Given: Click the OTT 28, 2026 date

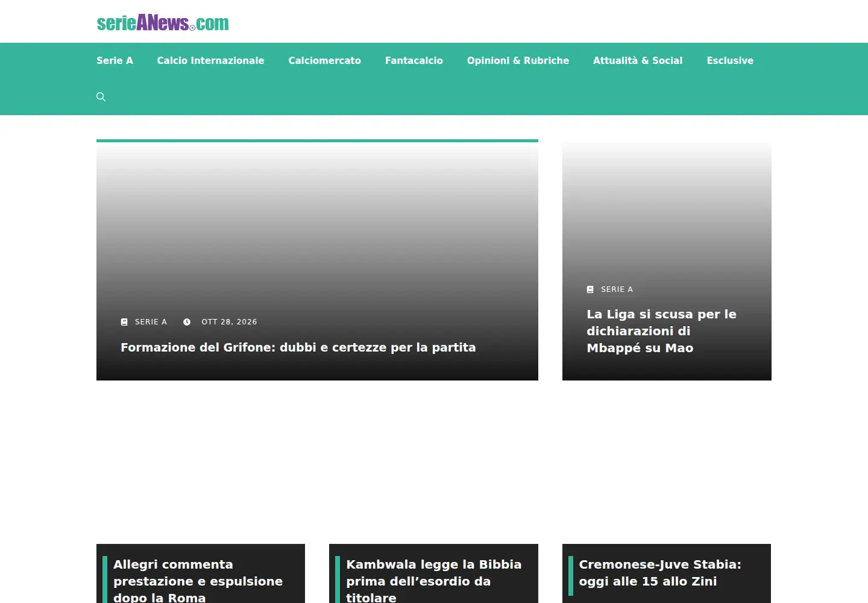Looking at the screenshot, I should (x=229, y=322).
